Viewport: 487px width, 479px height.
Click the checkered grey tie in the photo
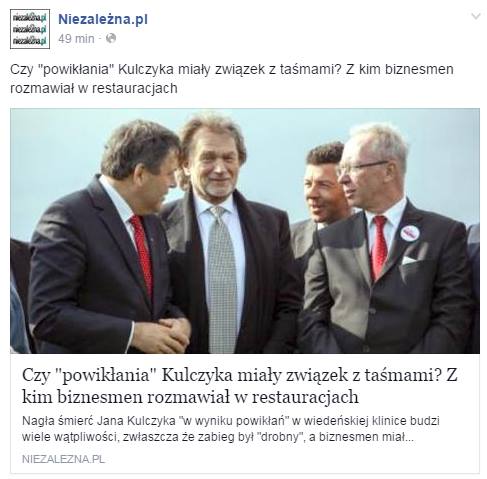222,278
